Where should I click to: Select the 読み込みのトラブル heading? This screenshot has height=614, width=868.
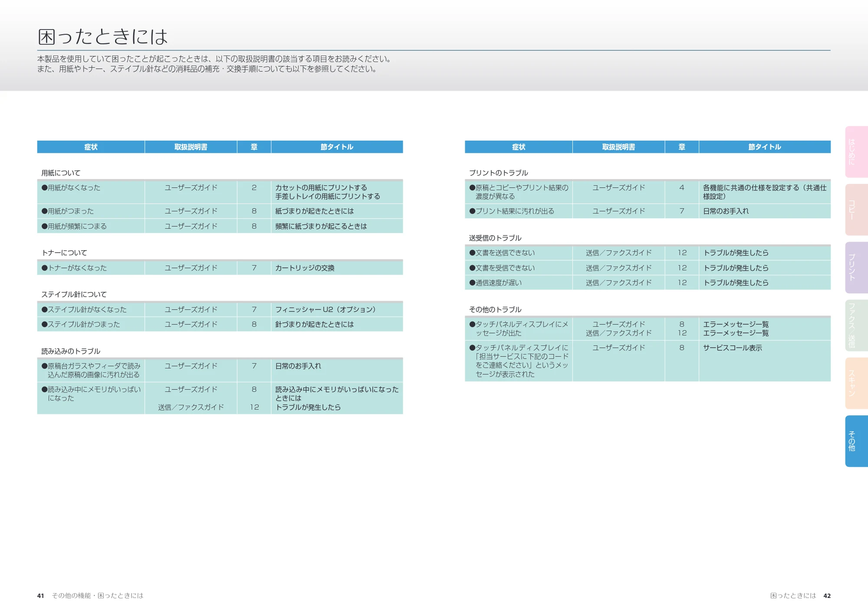(71, 351)
